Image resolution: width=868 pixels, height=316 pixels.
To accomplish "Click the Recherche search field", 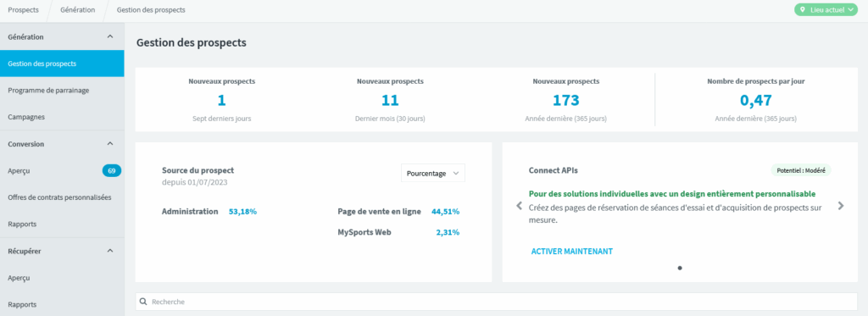I will point(496,302).
